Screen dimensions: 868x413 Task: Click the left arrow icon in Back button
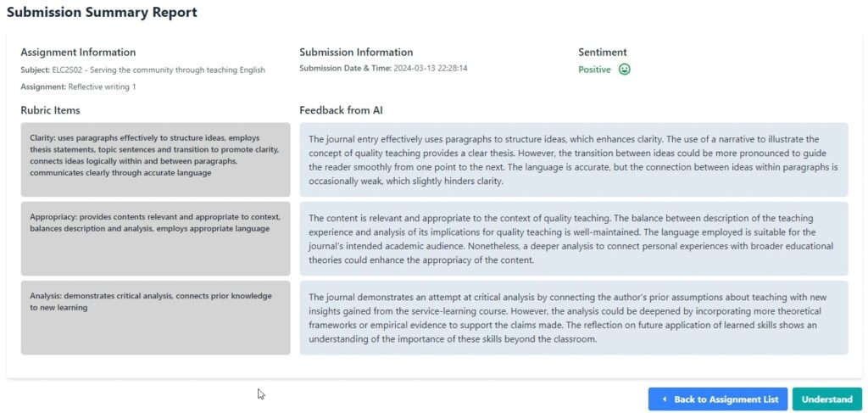pyautogui.click(x=665, y=399)
